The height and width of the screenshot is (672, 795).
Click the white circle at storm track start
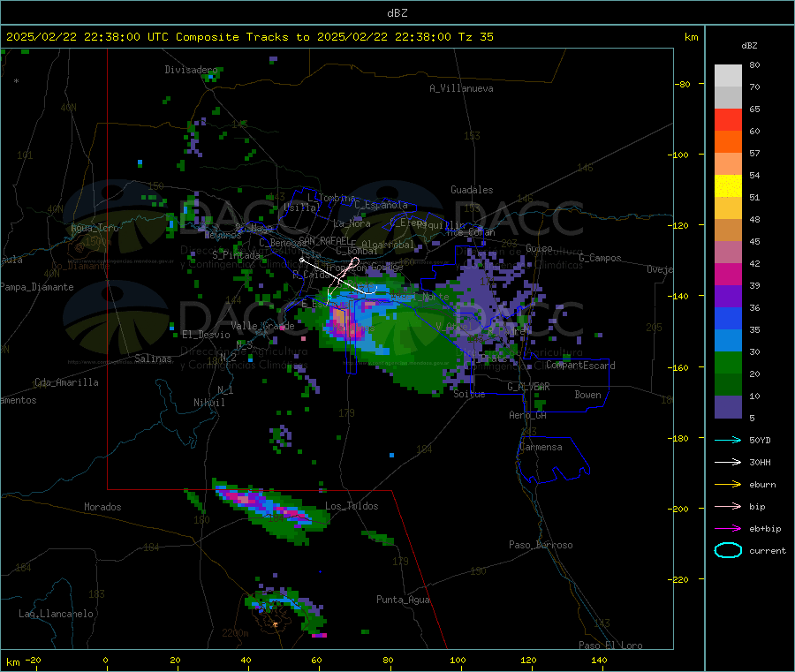pos(302,260)
